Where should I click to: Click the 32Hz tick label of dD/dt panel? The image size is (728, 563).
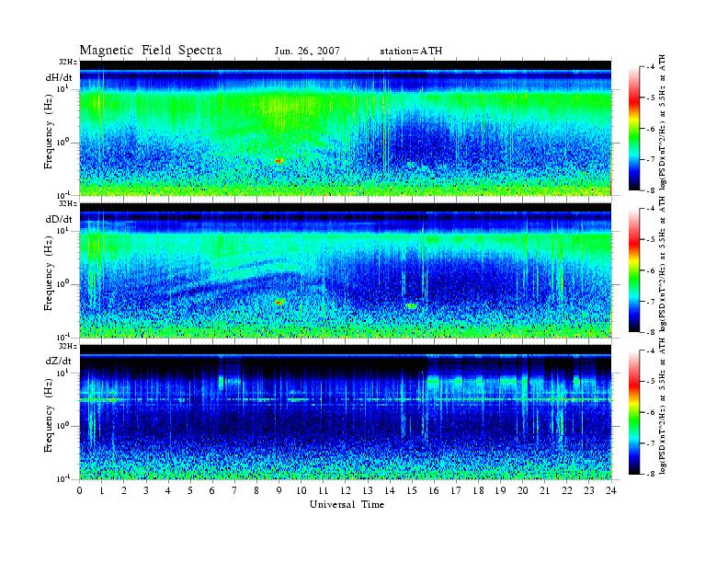[68, 203]
